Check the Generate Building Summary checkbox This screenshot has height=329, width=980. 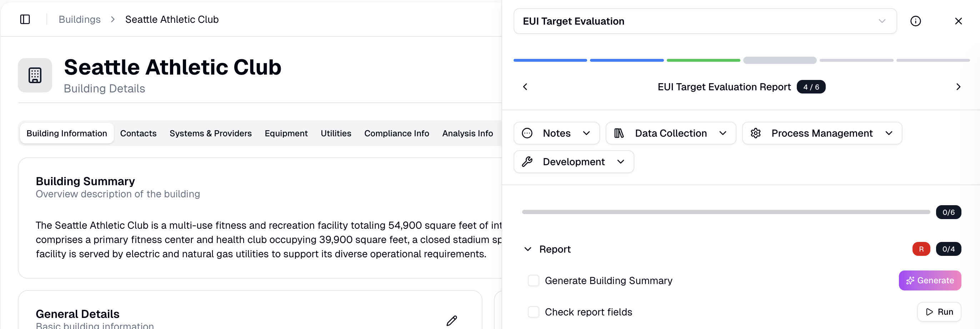(x=533, y=280)
